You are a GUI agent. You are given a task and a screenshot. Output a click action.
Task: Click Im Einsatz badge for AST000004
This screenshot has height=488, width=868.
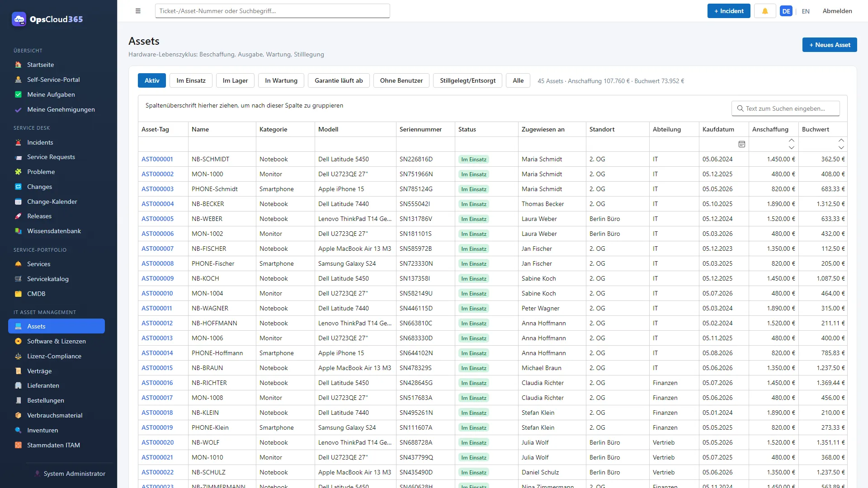(x=474, y=204)
